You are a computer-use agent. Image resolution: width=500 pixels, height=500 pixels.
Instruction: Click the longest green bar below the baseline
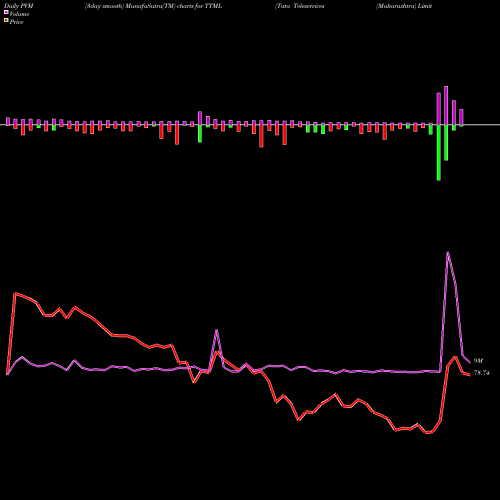pyautogui.click(x=439, y=153)
